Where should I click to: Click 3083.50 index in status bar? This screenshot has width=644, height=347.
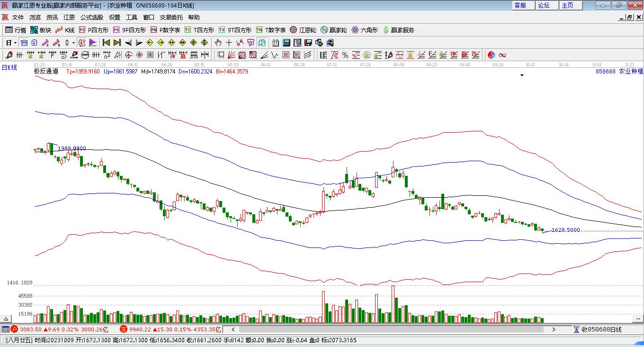pos(30,329)
